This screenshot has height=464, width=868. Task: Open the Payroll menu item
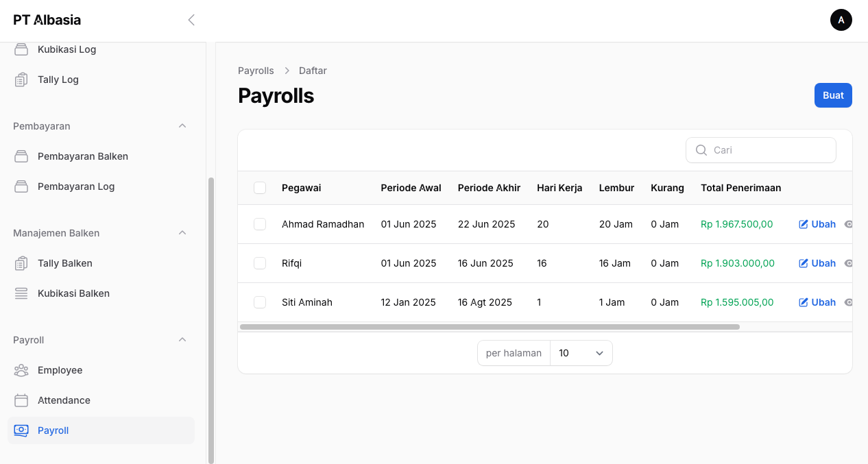pos(53,430)
